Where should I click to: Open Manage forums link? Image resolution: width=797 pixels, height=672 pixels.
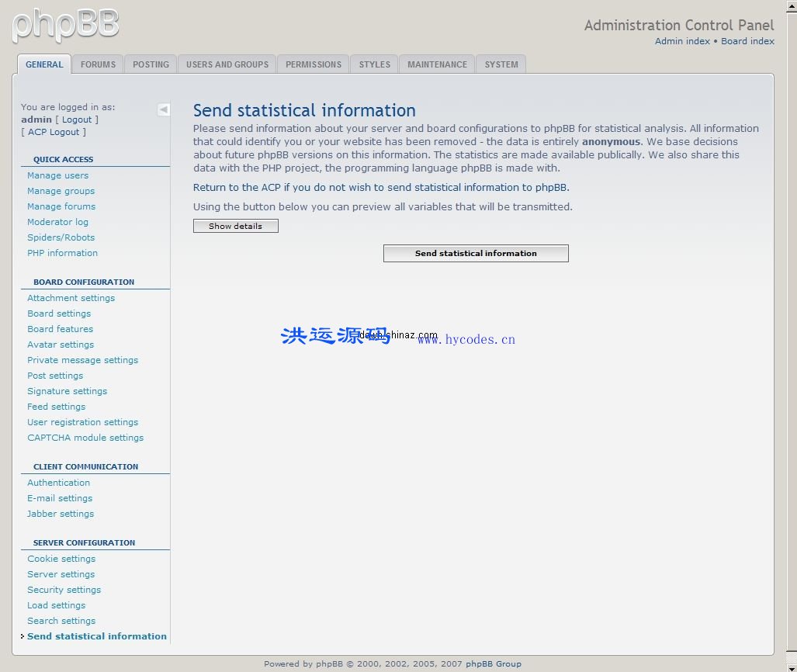click(61, 206)
